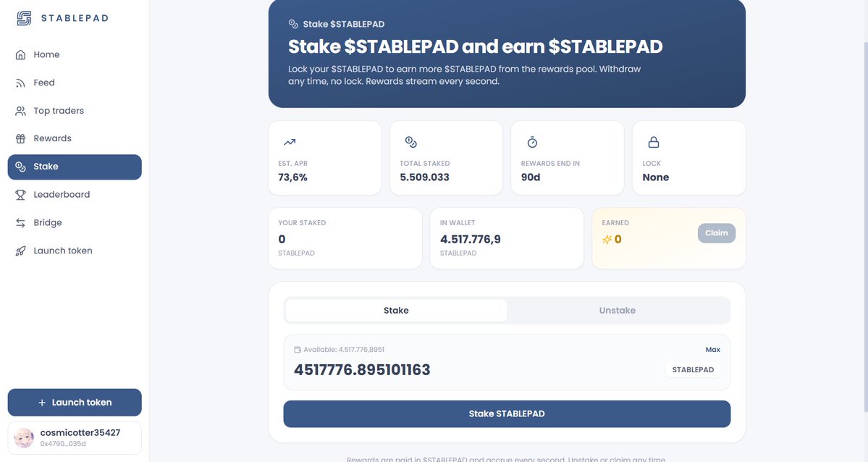Click the YOUR STAKED label
The height and width of the screenshot is (462, 868).
click(x=302, y=223)
